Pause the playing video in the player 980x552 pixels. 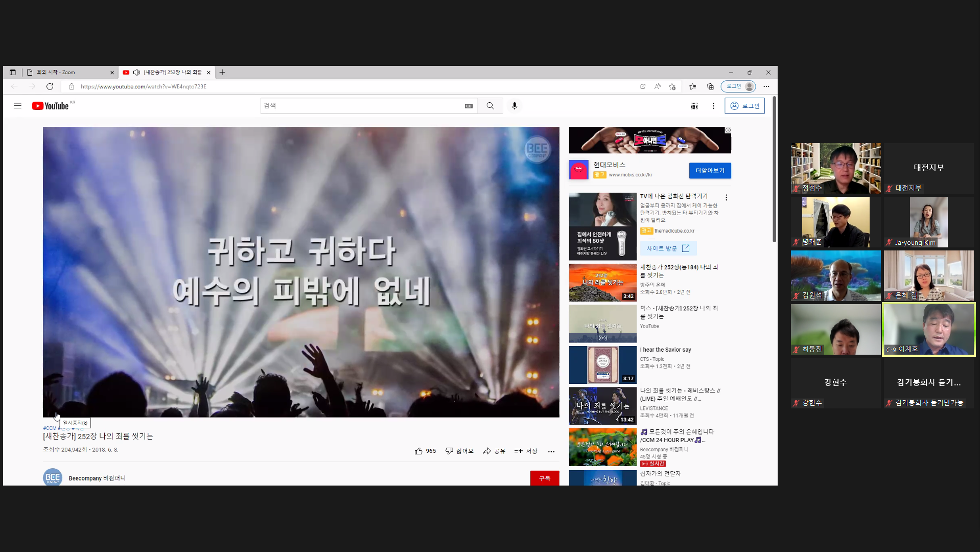click(301, 272)
